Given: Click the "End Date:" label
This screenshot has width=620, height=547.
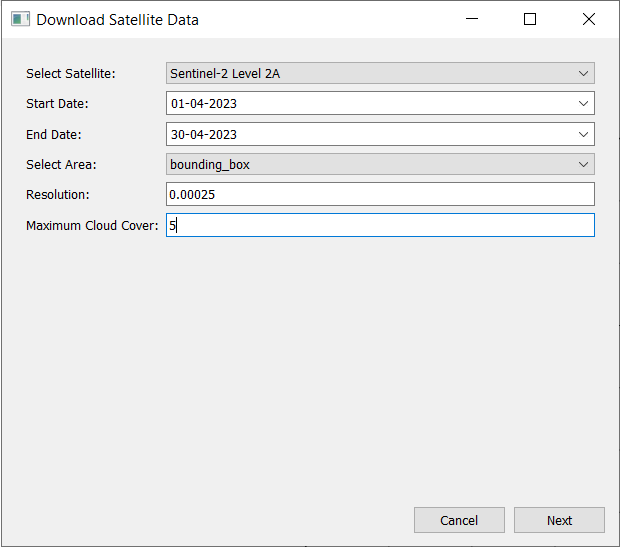Looking at the screenshot, I should tap(54, 134).
